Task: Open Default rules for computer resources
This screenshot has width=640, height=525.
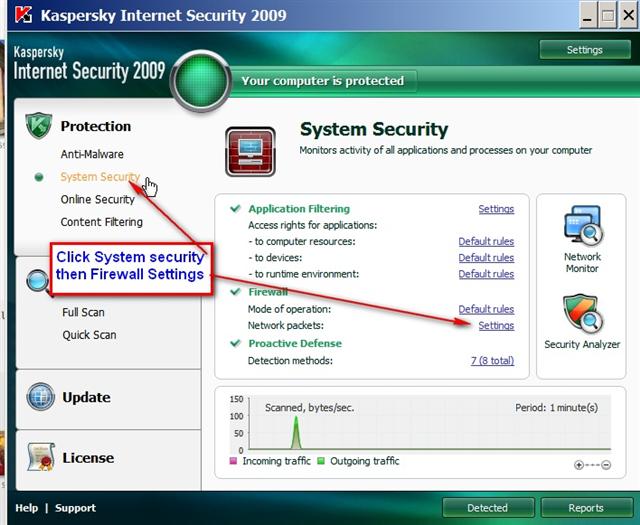Action: point(486,242)
